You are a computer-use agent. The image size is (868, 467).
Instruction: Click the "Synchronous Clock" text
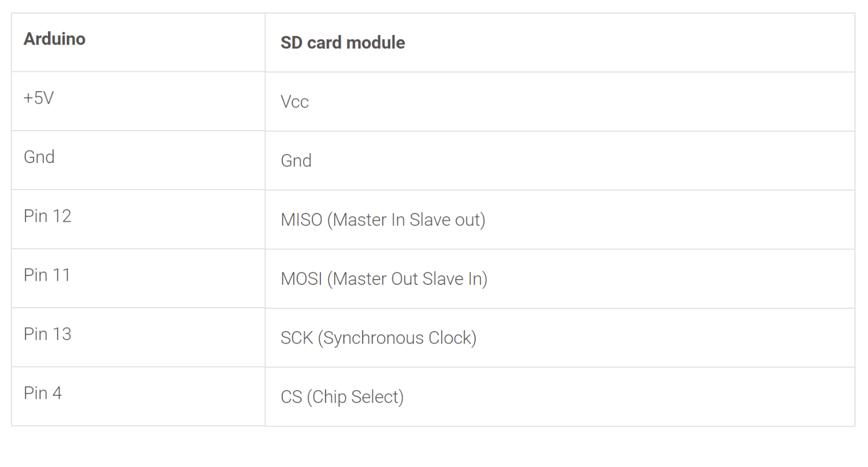coord(400,338)
